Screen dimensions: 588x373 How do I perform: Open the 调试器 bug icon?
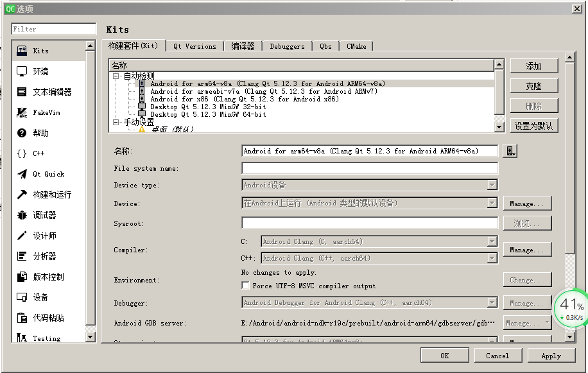click(22, 215)
